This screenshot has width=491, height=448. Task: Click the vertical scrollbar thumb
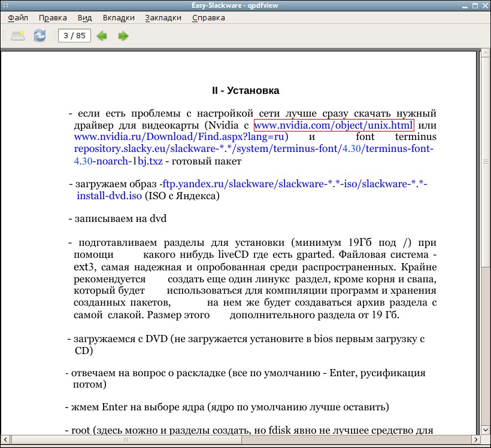click(486, 161)
